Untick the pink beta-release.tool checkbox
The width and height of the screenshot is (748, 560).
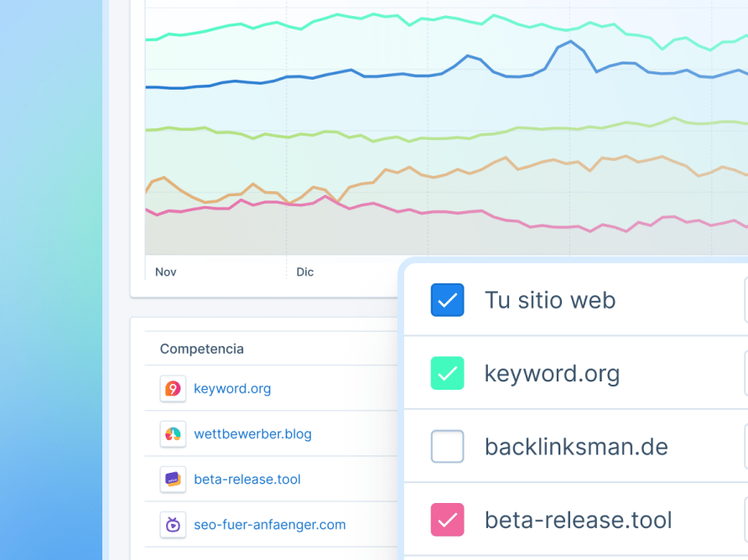pos(447,520)
